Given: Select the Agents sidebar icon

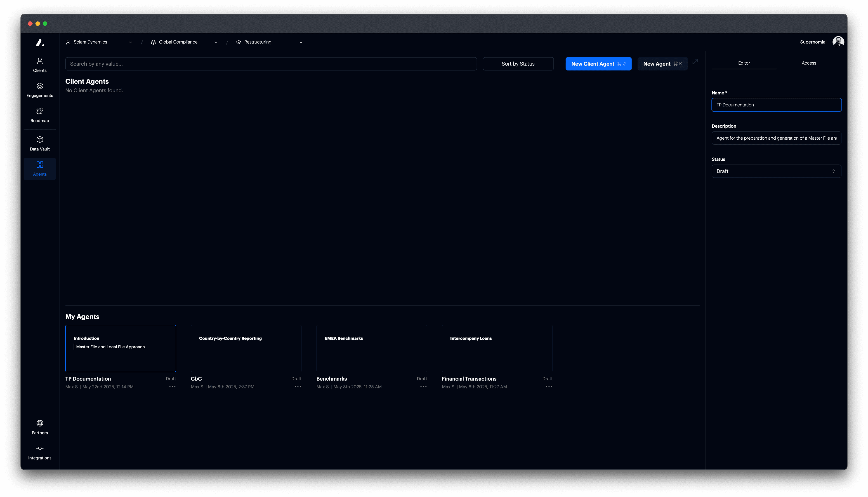Looking at the screenshot, I should click(40, 168).
